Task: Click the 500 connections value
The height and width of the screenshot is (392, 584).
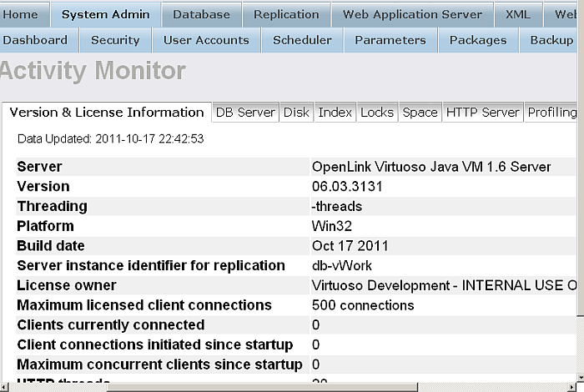Action: pyautogui.click(x=363, y=305)
